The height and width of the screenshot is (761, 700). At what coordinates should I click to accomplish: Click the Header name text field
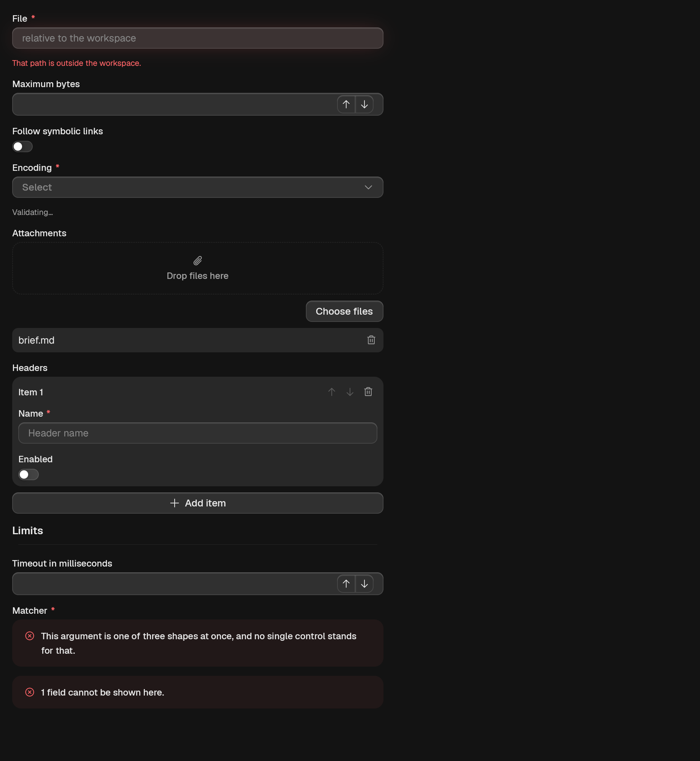[x=198, y=433]
